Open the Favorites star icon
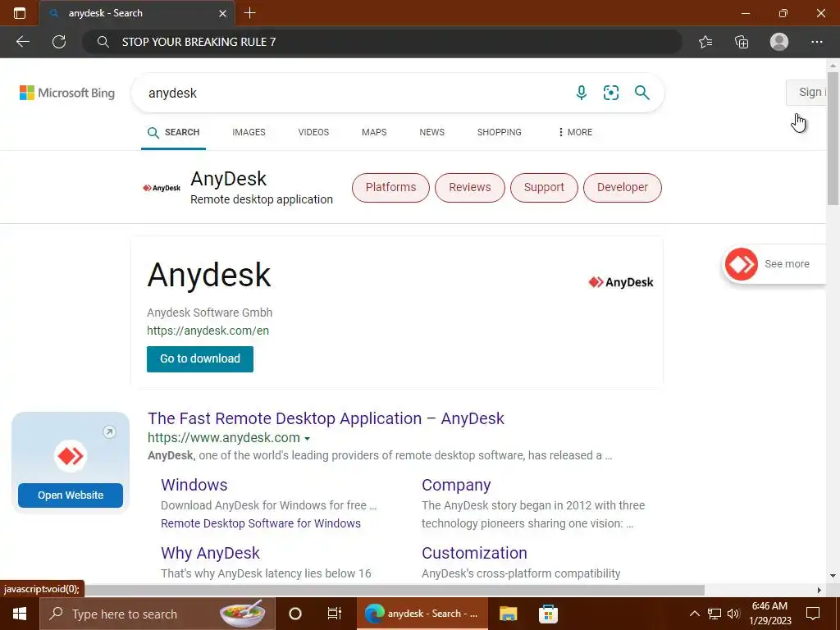Screen dimensions: 840x630 coord(705,42)
